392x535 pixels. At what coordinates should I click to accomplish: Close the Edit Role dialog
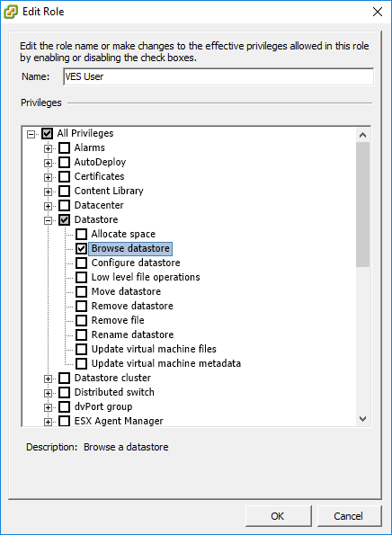(378, 12)
